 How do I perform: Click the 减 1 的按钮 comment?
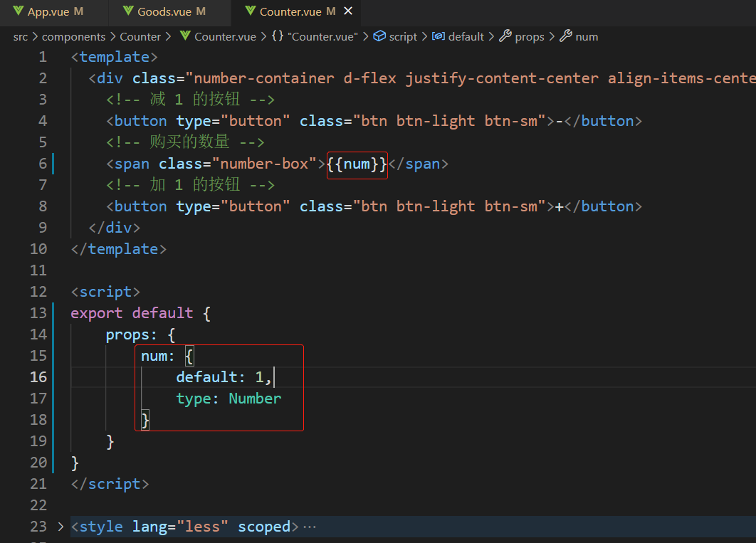tap(191, 100)
